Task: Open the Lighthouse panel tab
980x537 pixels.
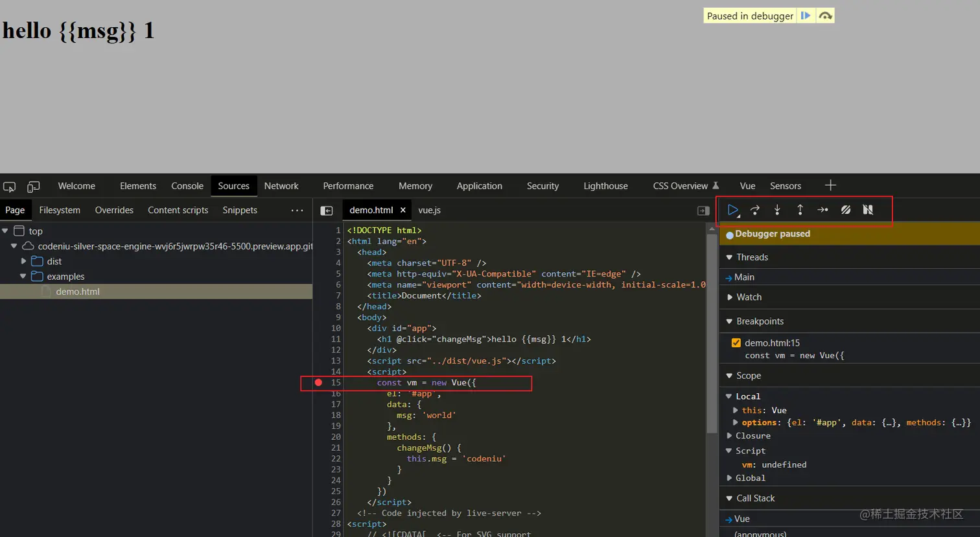Action: click(605, 186)
